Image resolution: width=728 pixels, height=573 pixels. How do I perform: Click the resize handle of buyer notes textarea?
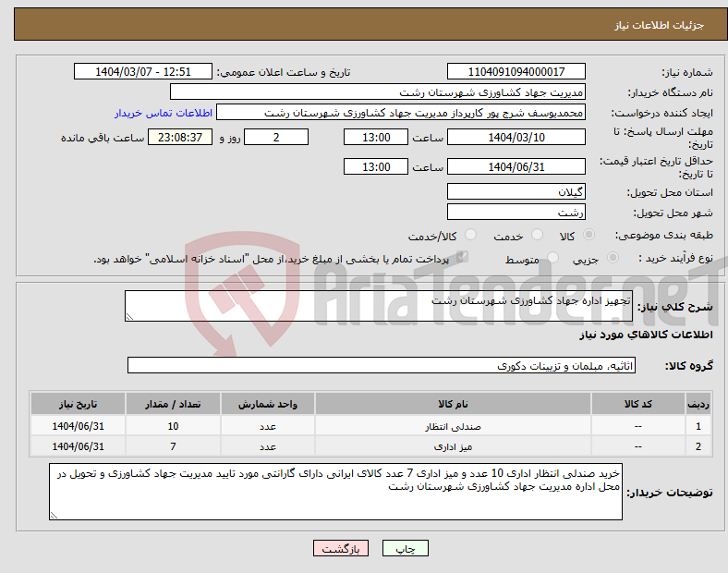[x=54, y=516]
